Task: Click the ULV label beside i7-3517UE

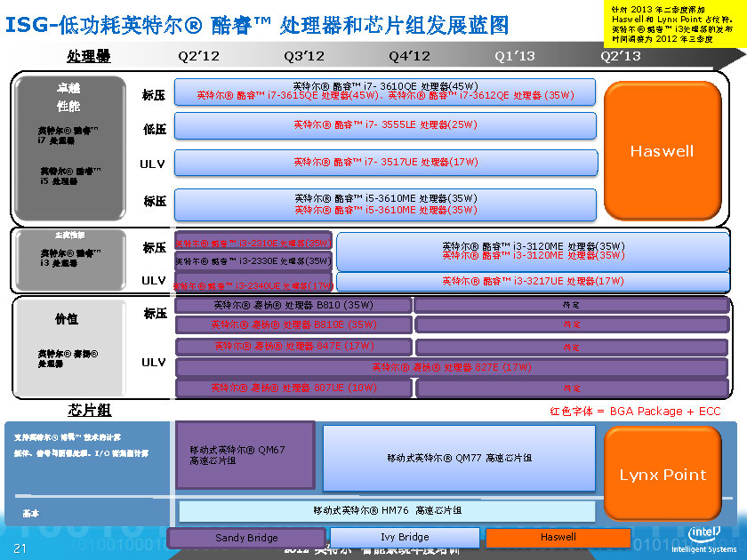Action: coord(152,164)
